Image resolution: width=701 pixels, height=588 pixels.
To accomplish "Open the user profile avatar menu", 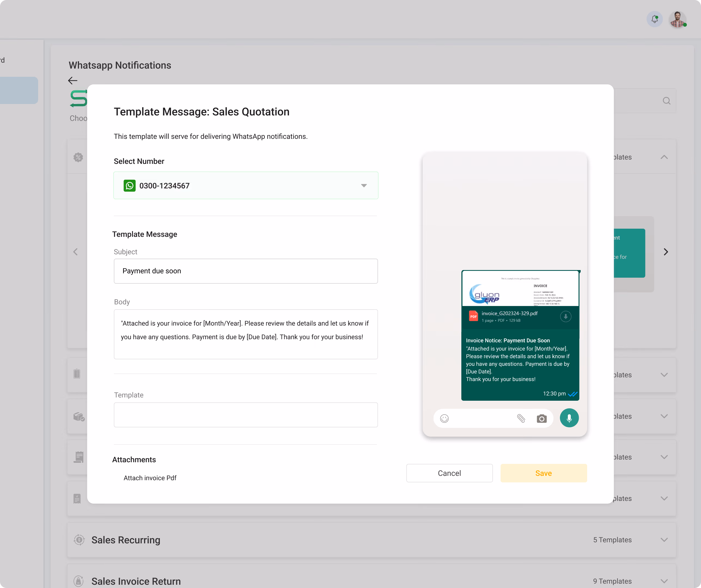I will coord(677,19).
